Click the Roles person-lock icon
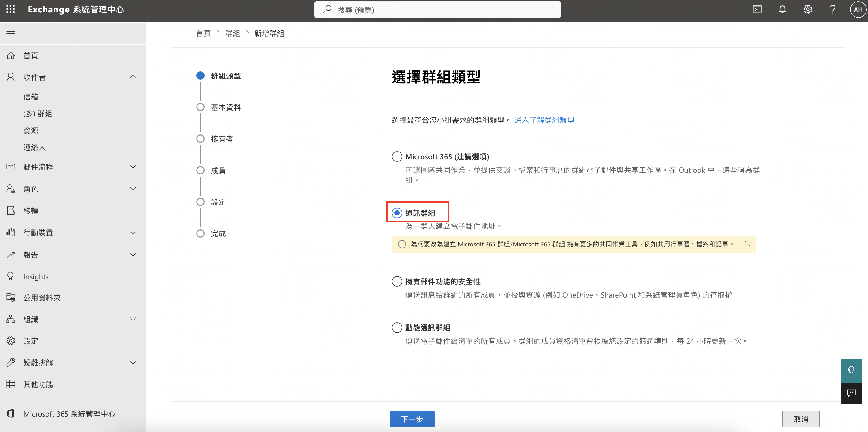The height and width of the screenshot is (432, 868). point(11,189)
